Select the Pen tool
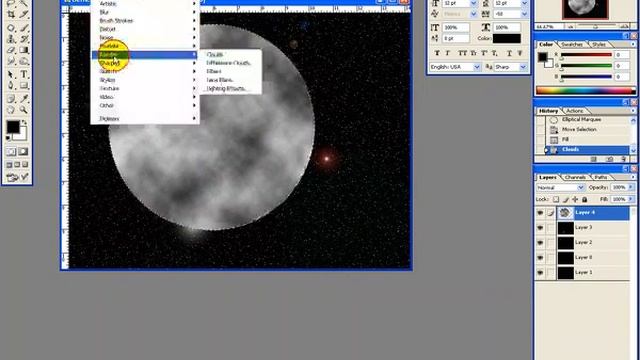 11,86
